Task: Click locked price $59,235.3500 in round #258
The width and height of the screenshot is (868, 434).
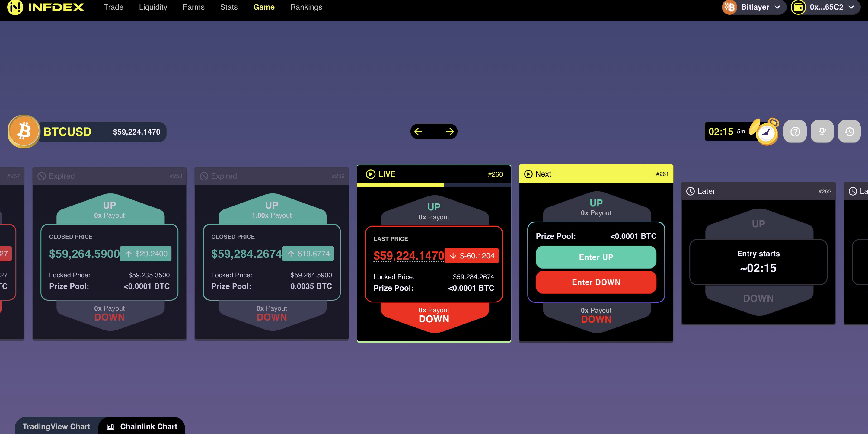Action: point(149,275)
